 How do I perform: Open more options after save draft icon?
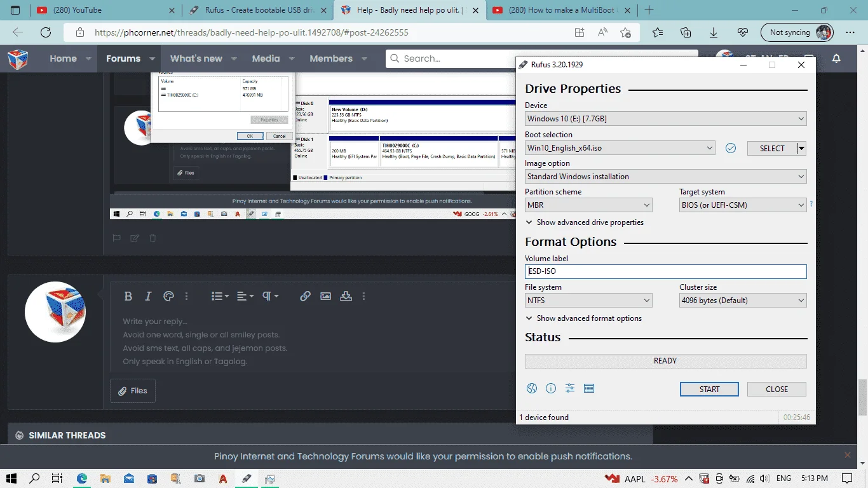[363, 296]
